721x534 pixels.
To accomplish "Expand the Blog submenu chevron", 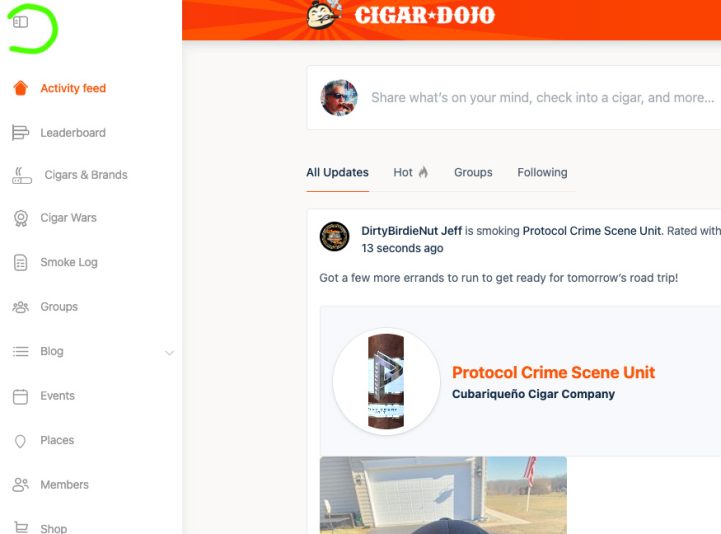I will point(169,353).
